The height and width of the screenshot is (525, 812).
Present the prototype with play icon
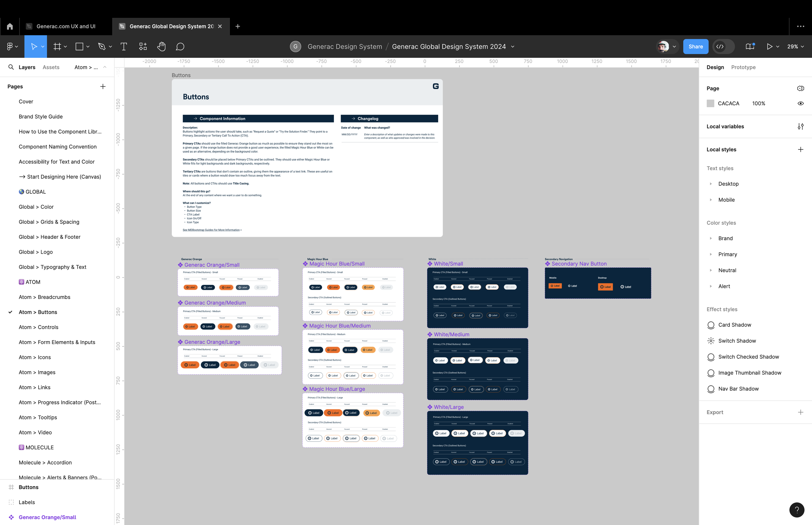(769, 46)
